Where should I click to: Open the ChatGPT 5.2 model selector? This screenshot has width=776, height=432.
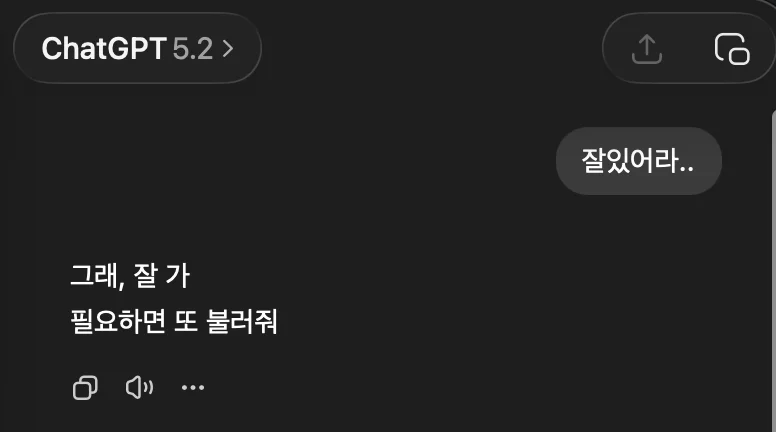(137, 48)
